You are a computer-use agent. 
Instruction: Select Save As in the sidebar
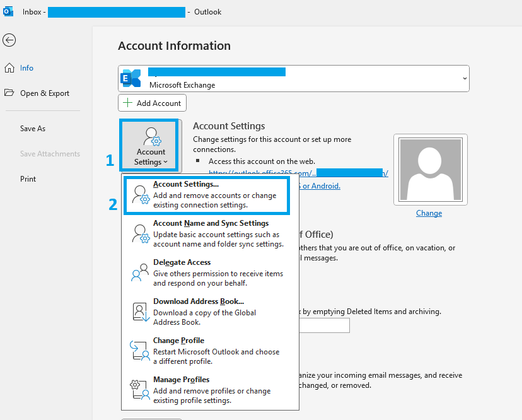click(33, 129)
